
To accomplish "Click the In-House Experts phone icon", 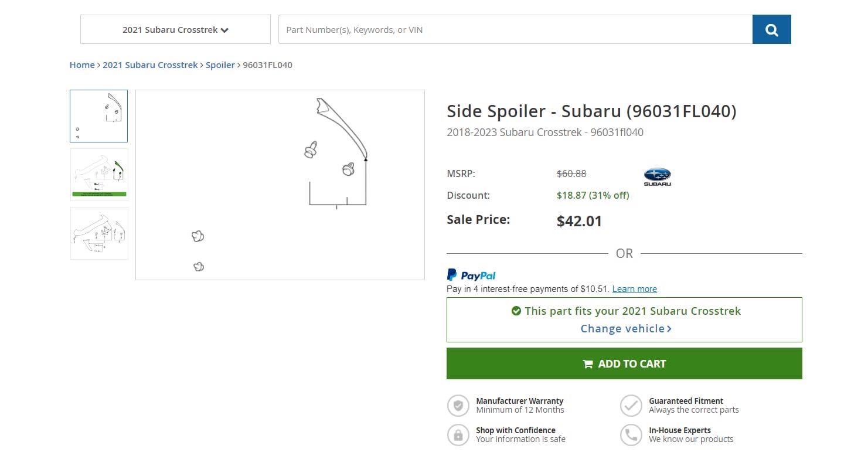I will pyautogui.click(x=631, y=435).
